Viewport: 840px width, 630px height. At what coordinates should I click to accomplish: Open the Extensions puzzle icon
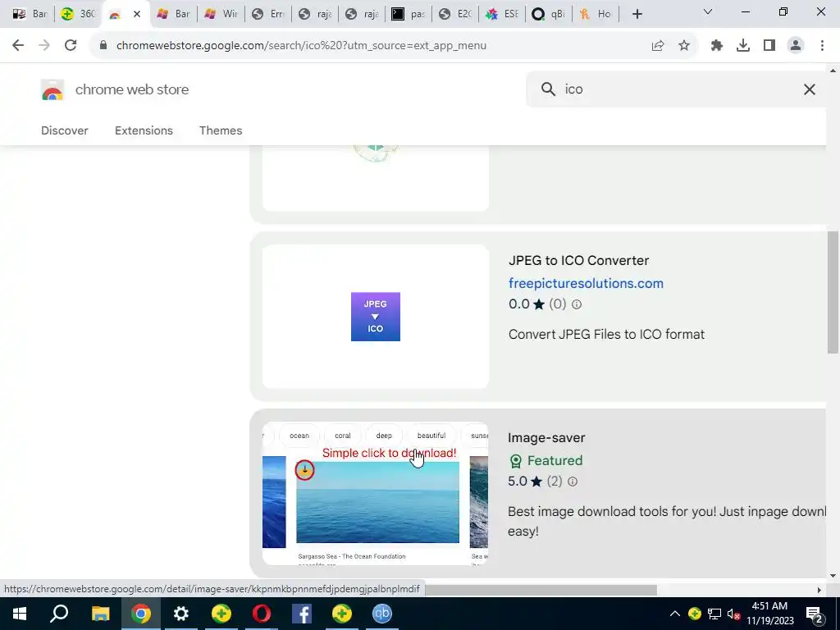pyautogui.click(x=717, y=46)
